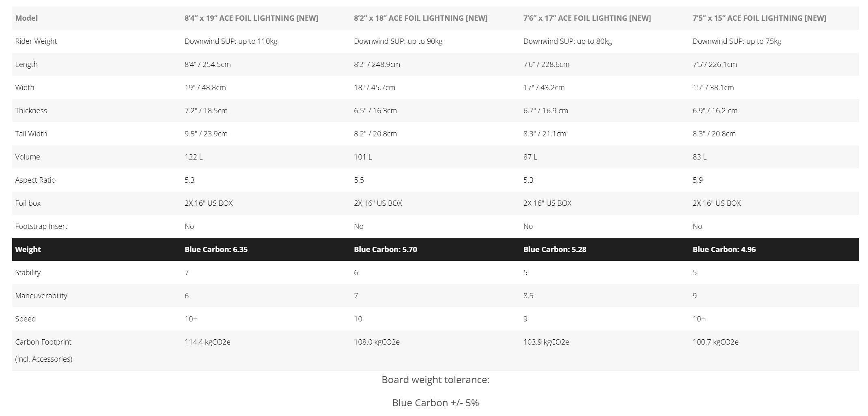Click the "Board weight tolerance:" text

coord(435,379)
